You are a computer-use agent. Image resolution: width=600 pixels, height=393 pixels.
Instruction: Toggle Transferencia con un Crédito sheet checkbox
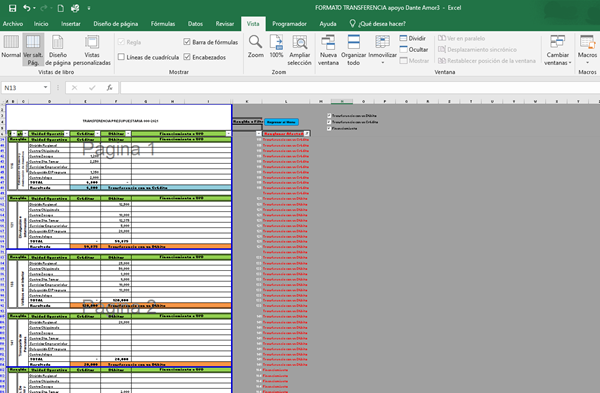click(329, 122)
